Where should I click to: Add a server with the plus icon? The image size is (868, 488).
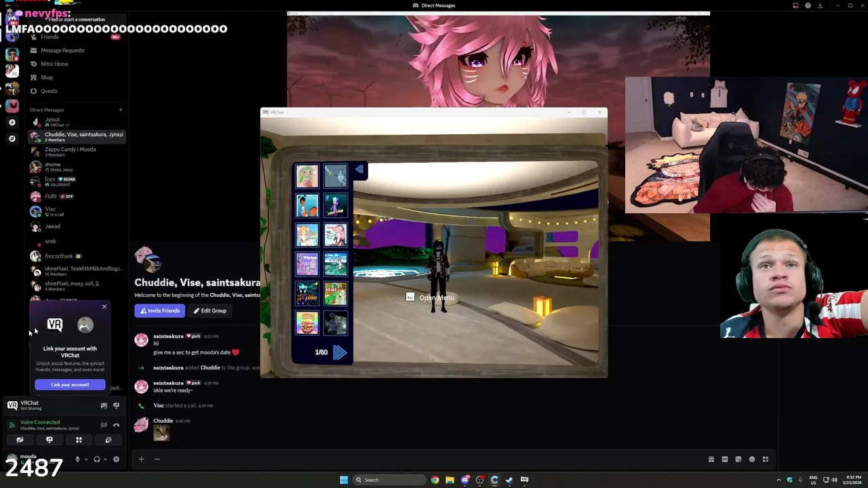[x=12, y=122]
